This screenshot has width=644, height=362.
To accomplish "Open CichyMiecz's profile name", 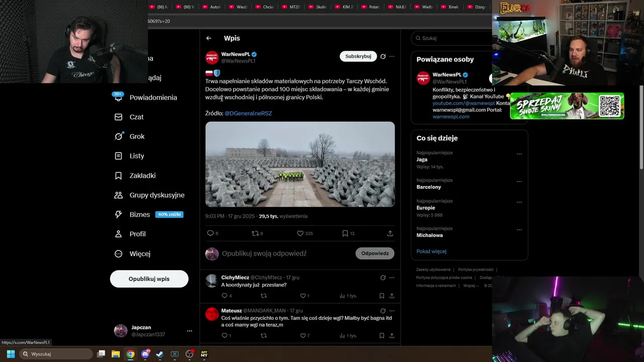I will (235, 278).
